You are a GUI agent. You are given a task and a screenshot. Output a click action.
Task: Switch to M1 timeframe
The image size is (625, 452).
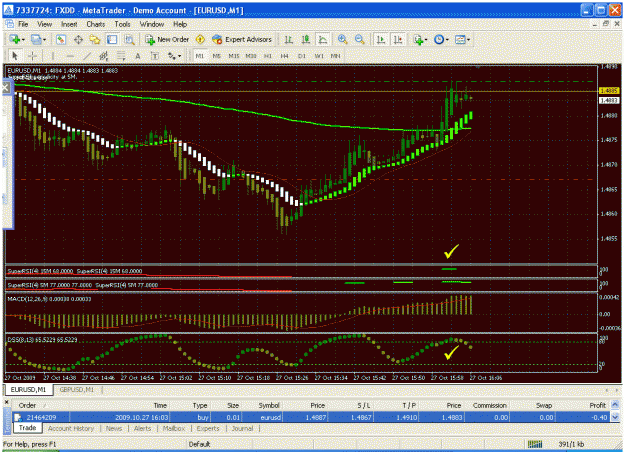coord(200,56)
